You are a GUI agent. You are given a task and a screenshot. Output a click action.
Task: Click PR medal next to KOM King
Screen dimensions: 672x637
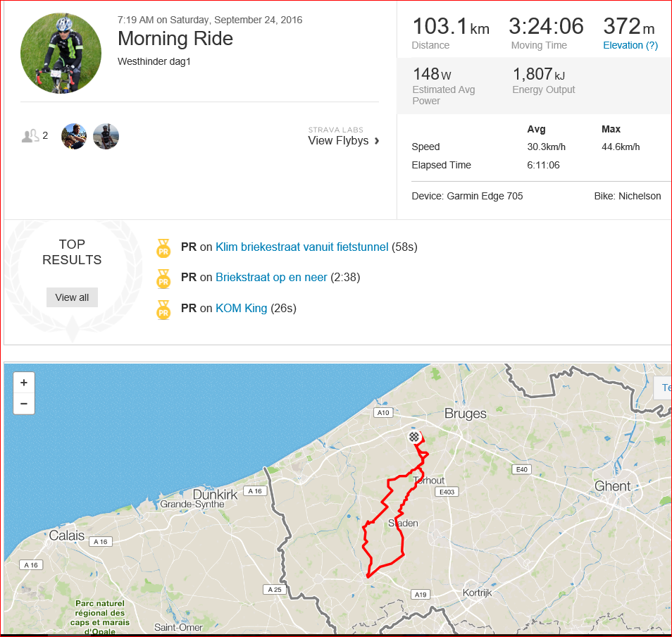point(163,309)
